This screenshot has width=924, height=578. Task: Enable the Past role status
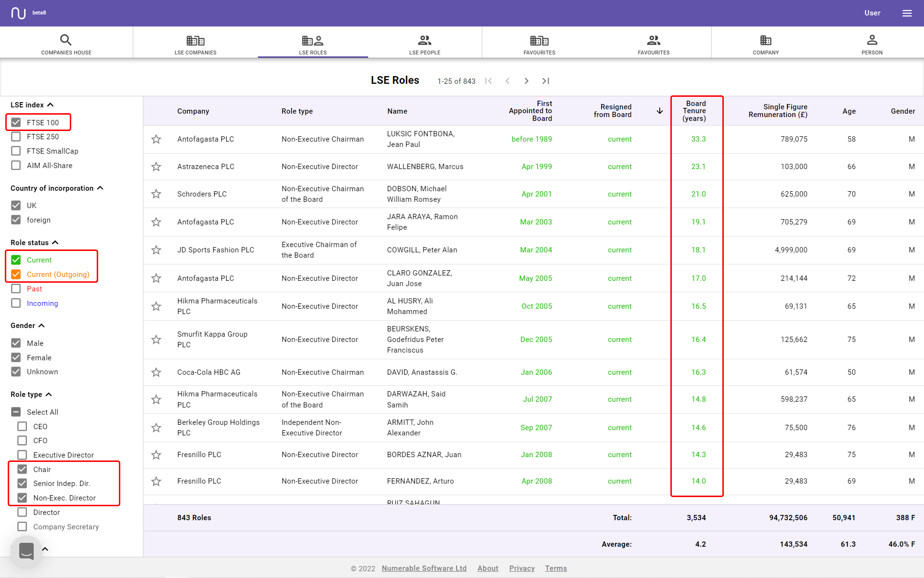click(16, 289)
